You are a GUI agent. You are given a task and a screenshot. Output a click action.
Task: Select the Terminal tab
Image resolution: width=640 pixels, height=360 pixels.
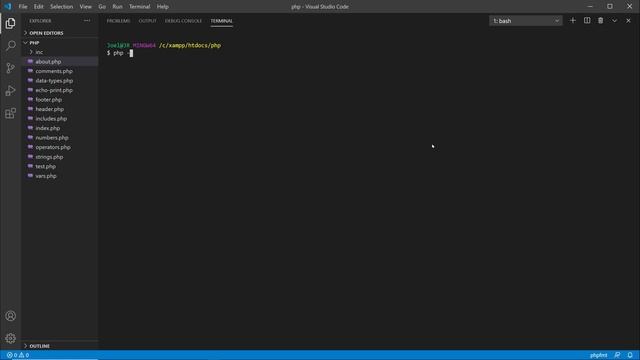coord(222,21)
